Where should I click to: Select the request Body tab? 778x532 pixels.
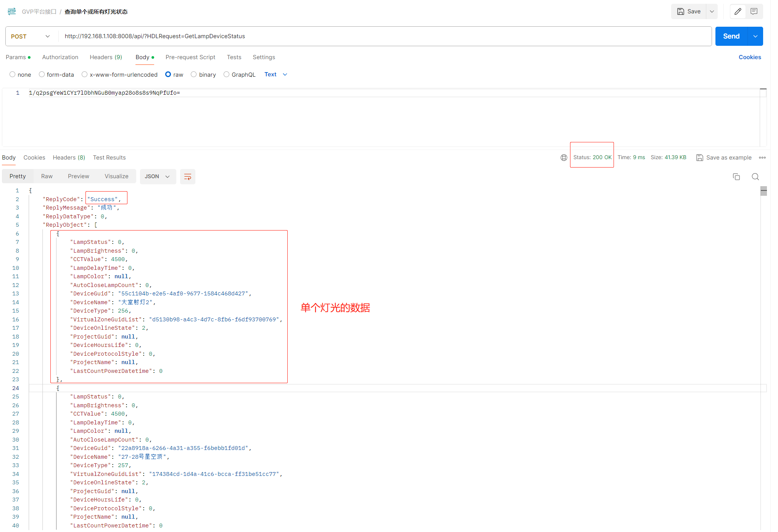coord(145,57)
